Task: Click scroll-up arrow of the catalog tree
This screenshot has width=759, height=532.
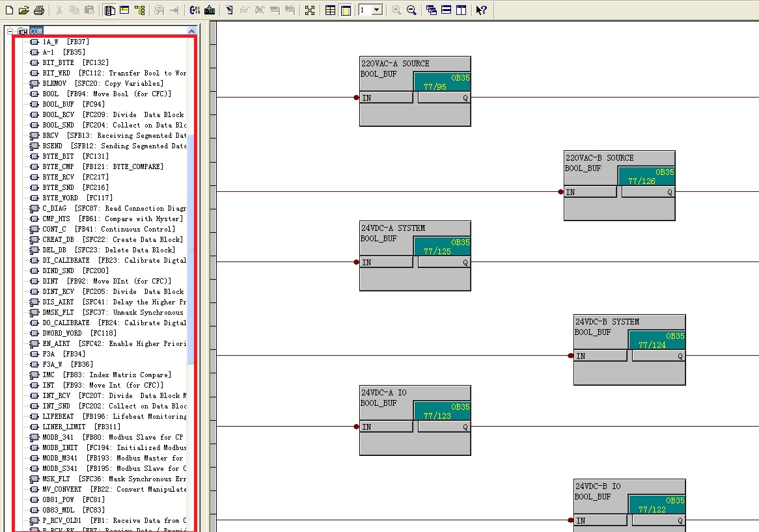Action: 191,31
